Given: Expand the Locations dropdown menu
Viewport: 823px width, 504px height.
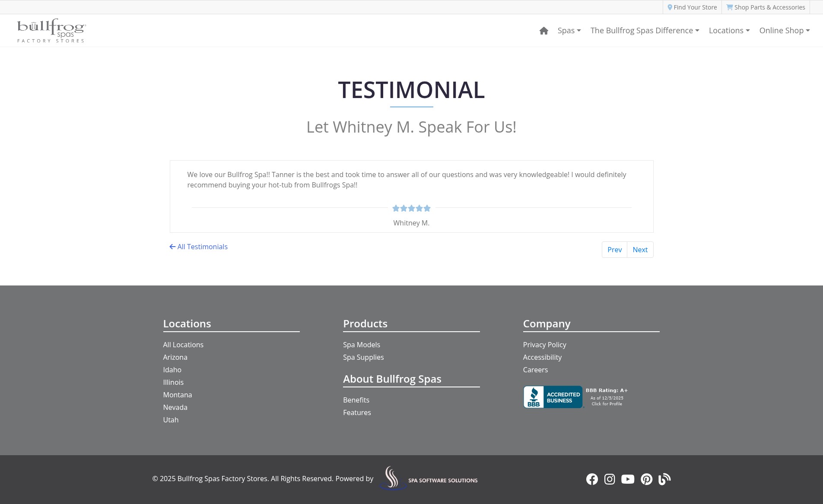Looking at the screenshot, I should click(x=729, y=31).
